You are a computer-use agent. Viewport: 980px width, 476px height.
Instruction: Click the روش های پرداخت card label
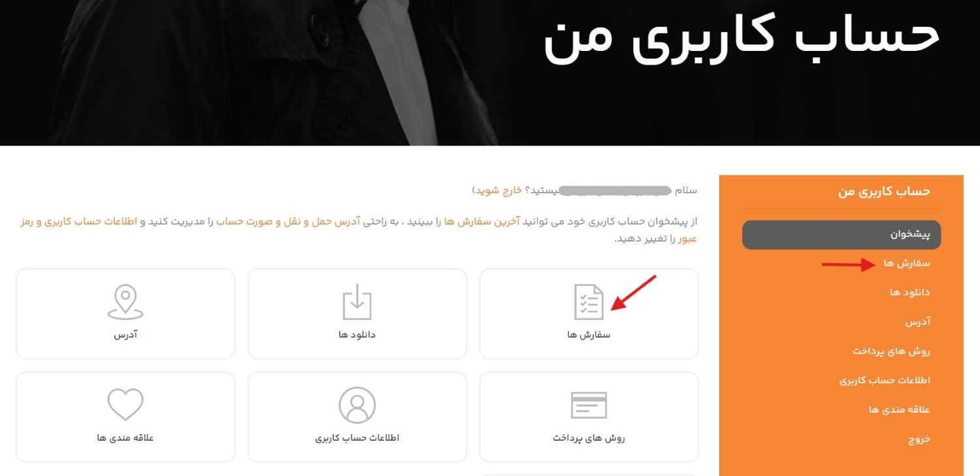point(589,437)
